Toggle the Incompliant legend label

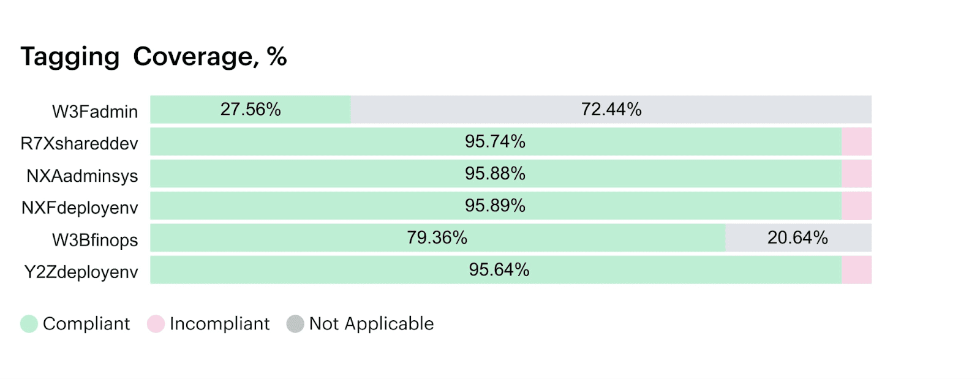[x=219, y=324]
